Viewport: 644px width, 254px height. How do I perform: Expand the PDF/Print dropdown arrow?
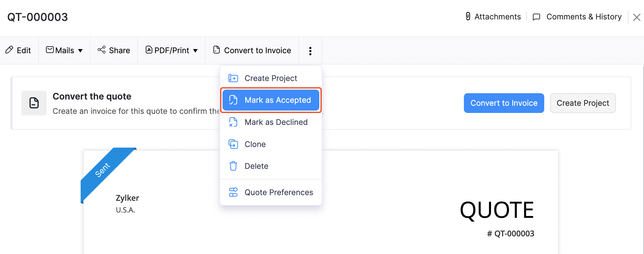[195, 51]
